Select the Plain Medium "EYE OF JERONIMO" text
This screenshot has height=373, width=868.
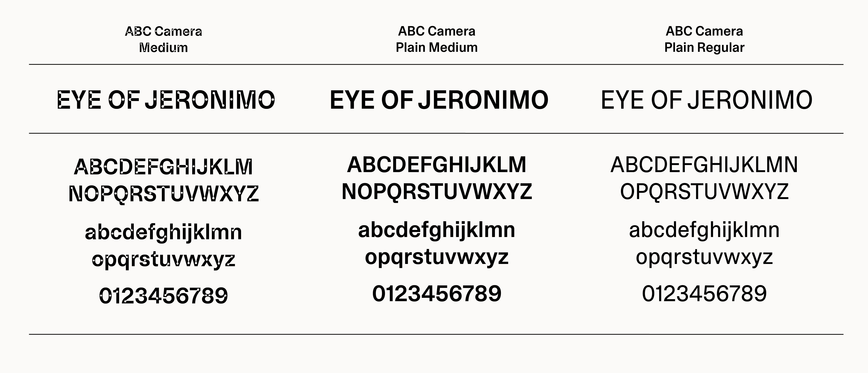pos(439,100)
